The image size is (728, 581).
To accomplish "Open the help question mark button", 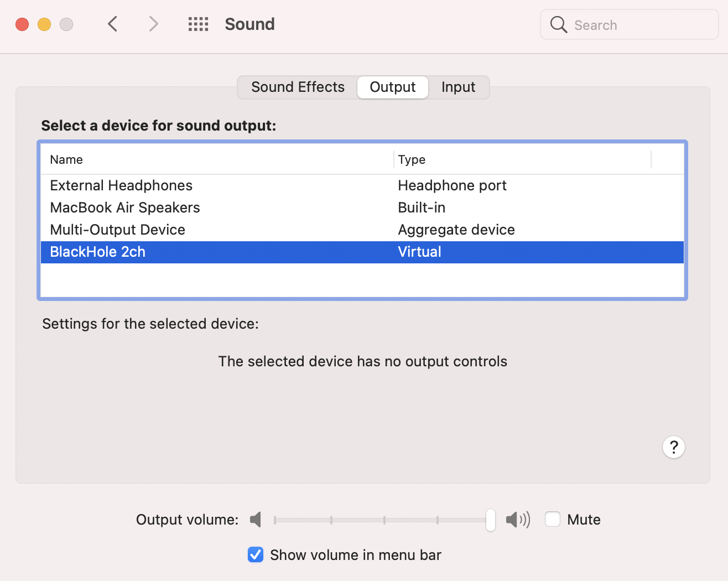I will tap(674, 447).
